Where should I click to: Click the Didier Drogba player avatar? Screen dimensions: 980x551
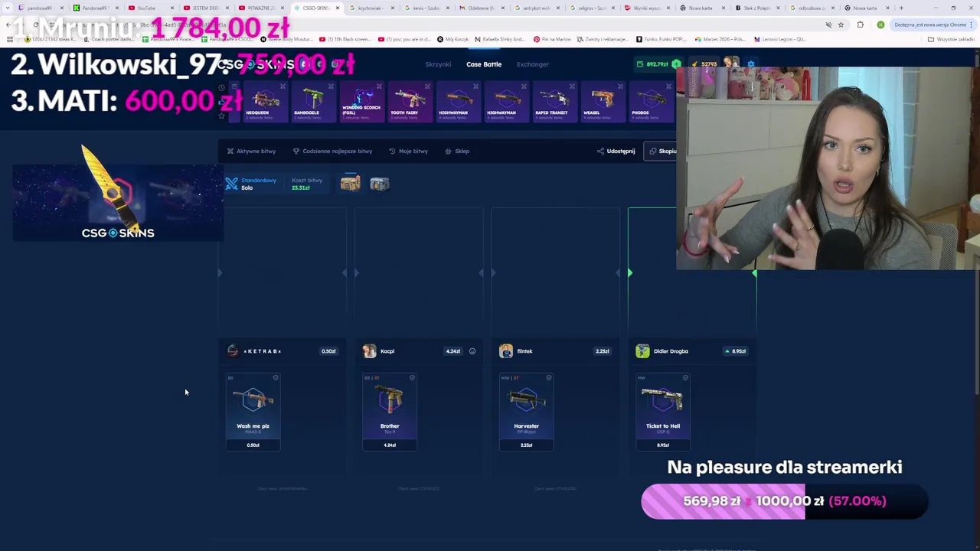(642, 351)
